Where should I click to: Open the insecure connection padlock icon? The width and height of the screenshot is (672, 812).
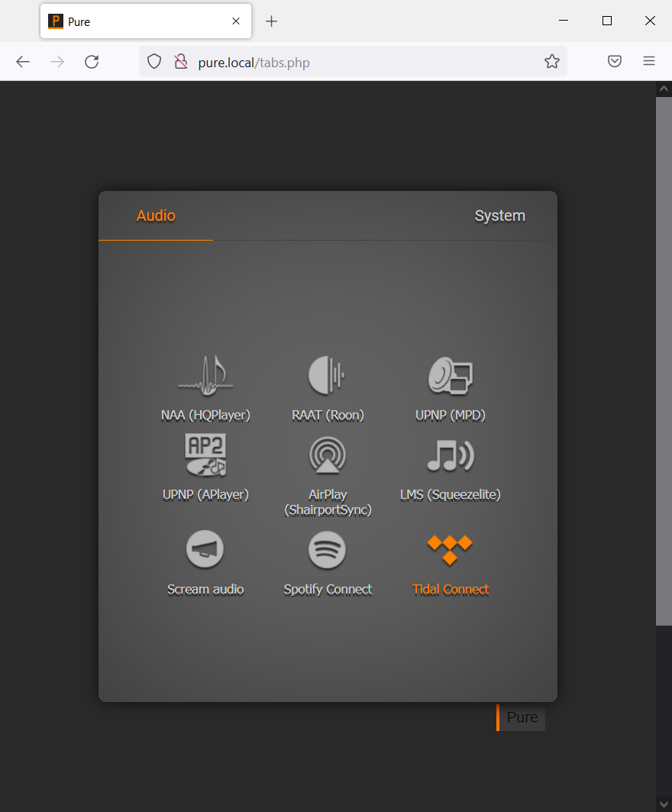(181, 62)
